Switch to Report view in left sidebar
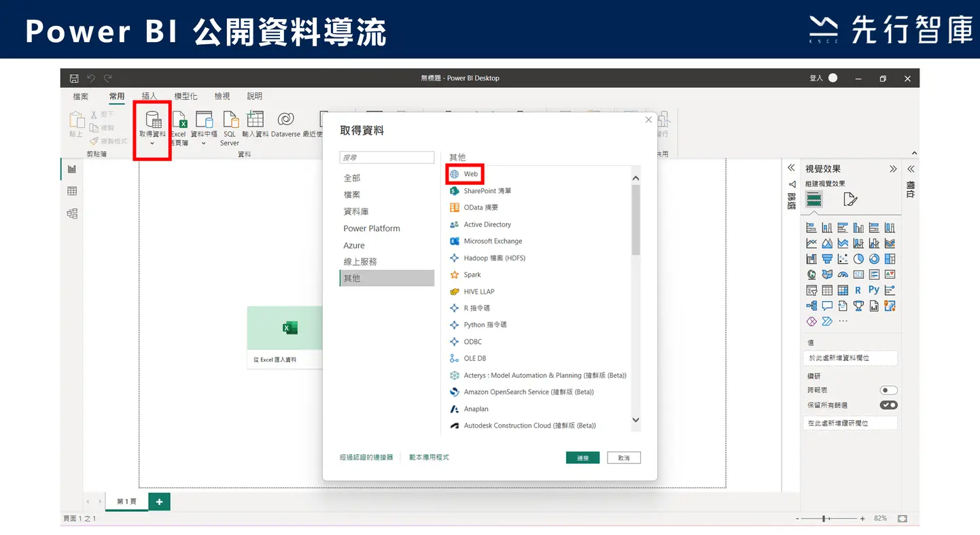 72,169
